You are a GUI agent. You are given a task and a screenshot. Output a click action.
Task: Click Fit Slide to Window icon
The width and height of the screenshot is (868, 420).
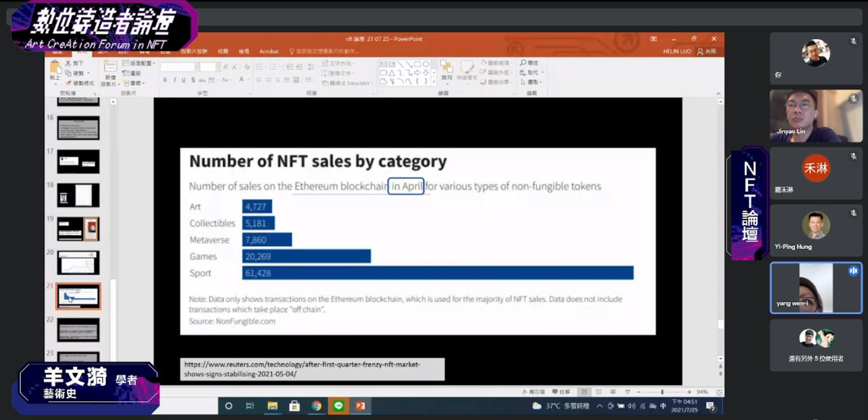pos(719,392)
